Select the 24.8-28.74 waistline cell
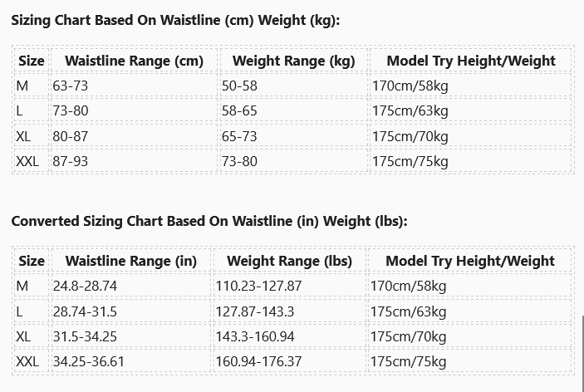The image size is (584, 392). (x=85, y=286)
